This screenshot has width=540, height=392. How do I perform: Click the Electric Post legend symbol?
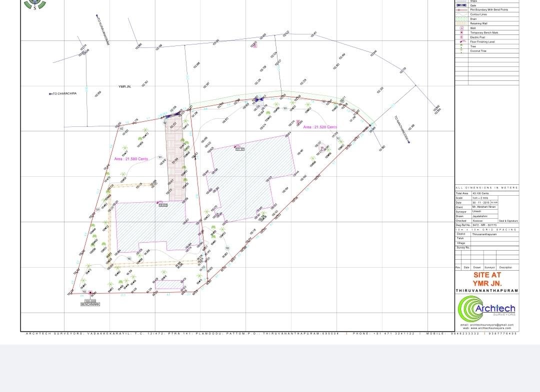click(461, 37)
